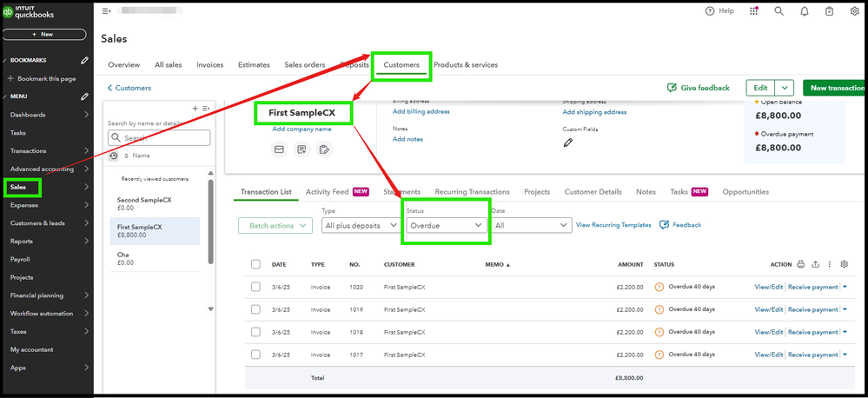Select the checkbox for invoice 1017

coord(255,355)
